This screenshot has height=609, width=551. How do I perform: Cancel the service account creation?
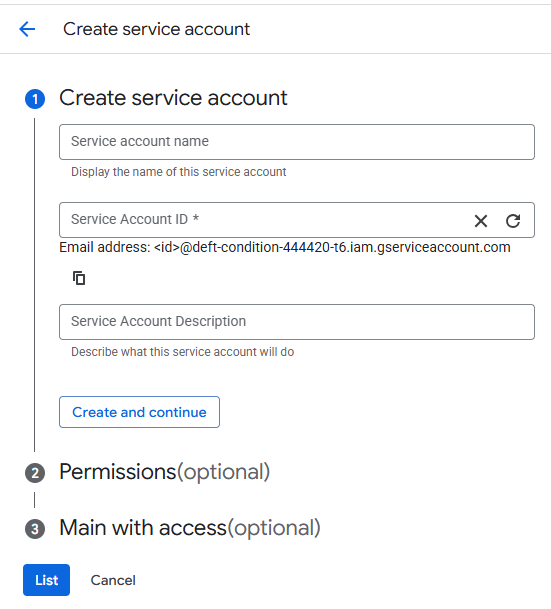coord(113,580)
